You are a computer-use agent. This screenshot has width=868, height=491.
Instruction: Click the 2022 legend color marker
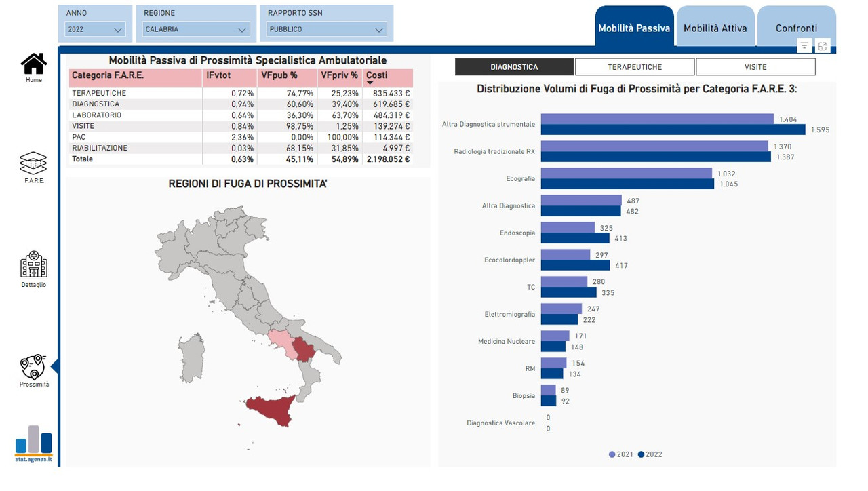pyautogui.click(x=641, y=454)
